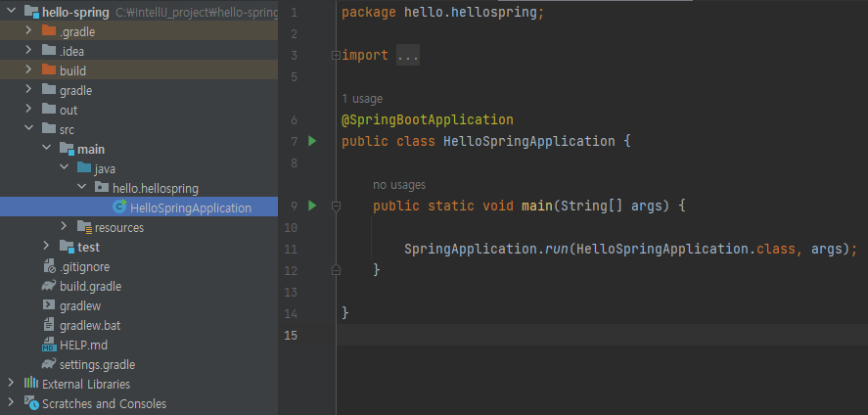Click the folded import ellipsis placeholder
Image resolution: width=868 pixels, height=415 pixels.
[x=408, y=56]
